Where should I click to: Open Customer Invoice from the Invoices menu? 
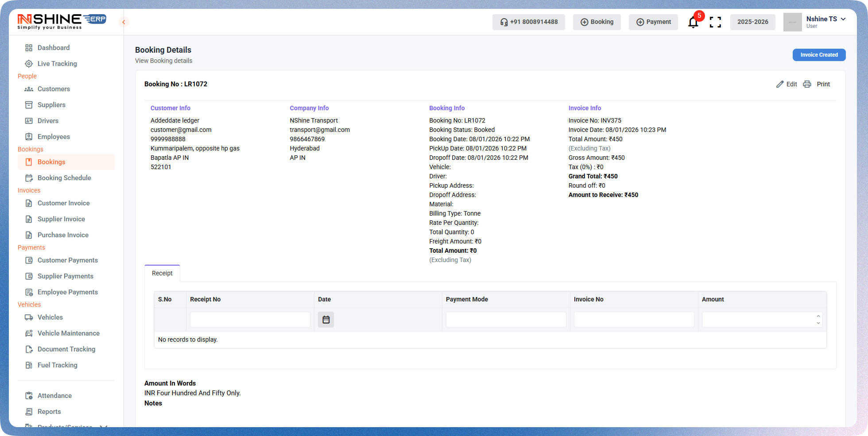click(x=63, y=203)
